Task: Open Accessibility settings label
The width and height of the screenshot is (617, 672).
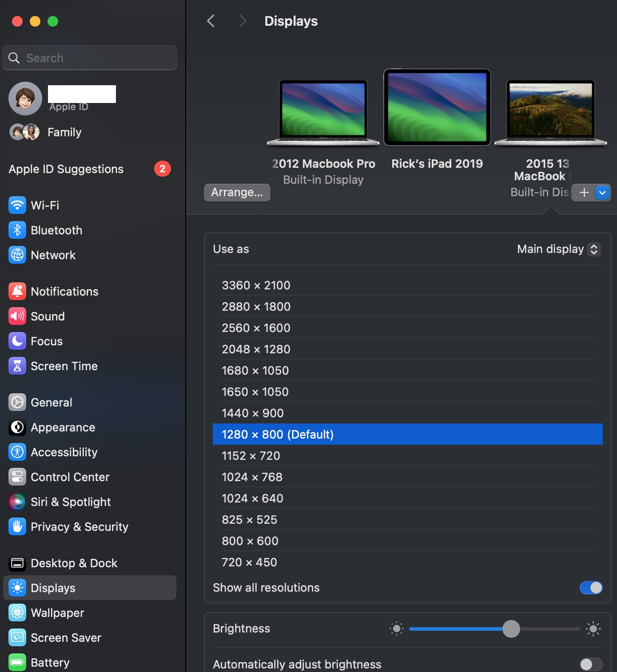Action: coord(64,452)
